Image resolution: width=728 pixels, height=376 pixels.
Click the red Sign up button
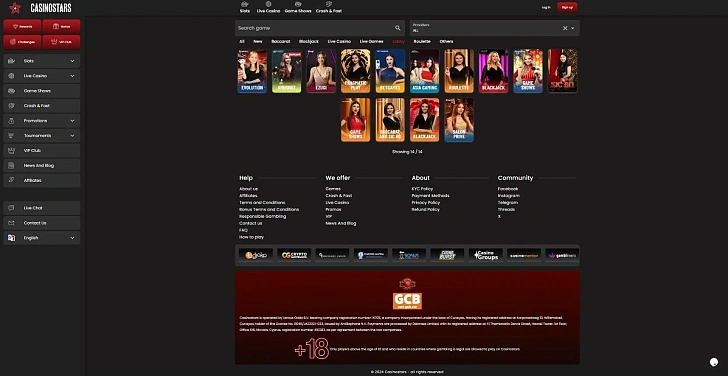[x=567, y=7]
